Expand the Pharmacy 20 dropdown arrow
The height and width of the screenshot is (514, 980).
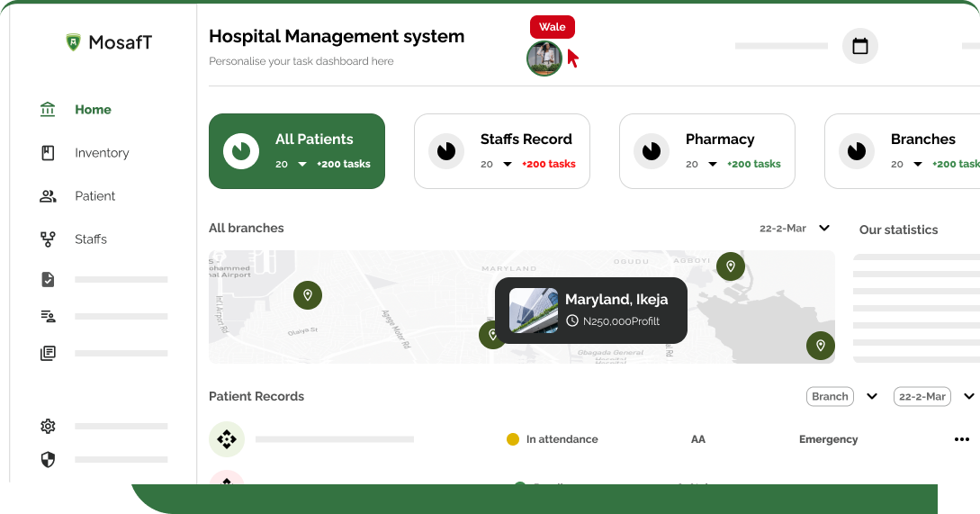point(713,164)
